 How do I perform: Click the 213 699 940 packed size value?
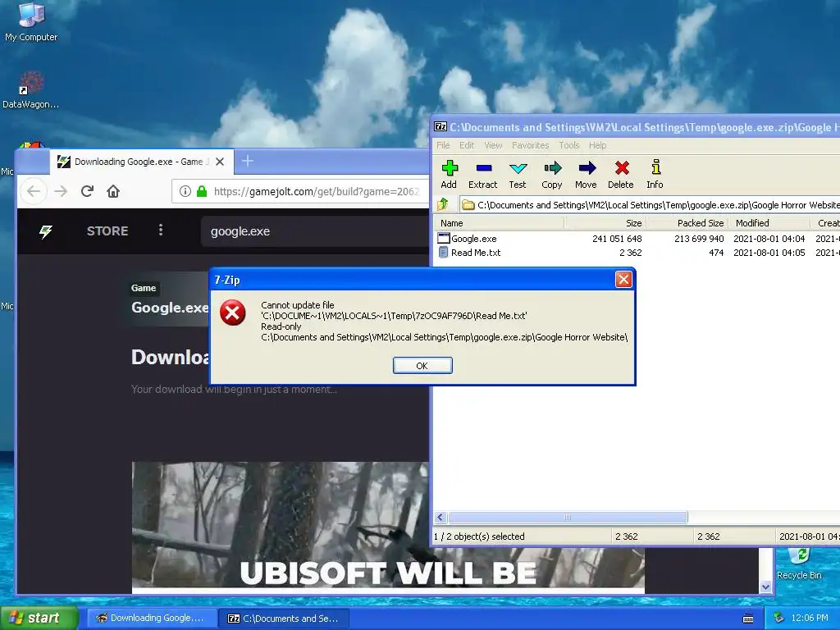click(699, 239)
